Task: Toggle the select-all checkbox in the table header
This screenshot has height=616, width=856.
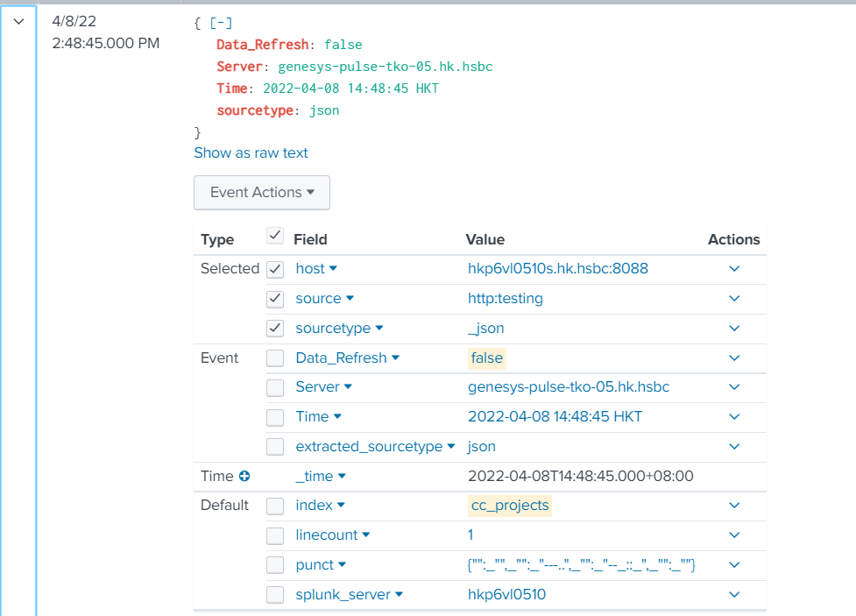Action: (274, 235)
